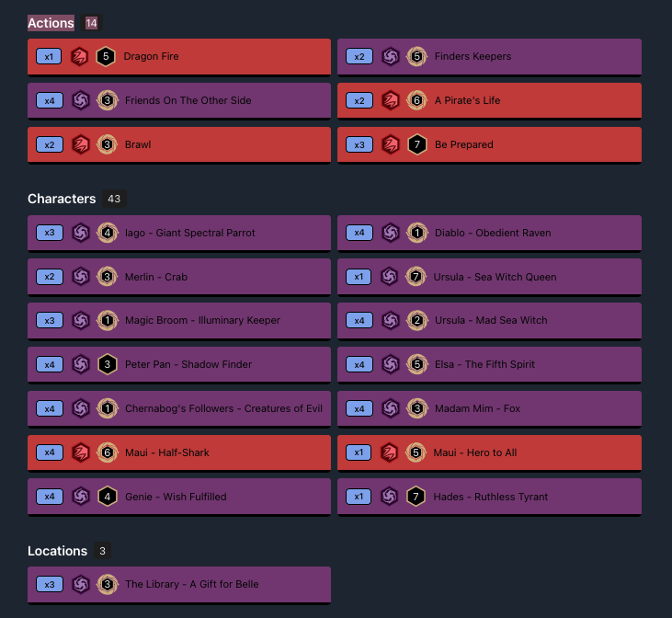Click the cost 7 icon on Be Prepared

tap(416, 144)
